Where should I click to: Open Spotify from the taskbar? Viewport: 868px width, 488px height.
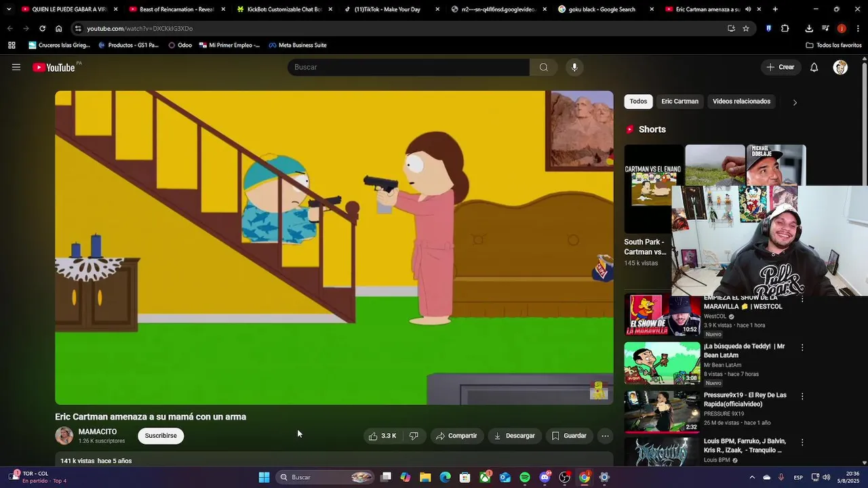click(525, 477)
